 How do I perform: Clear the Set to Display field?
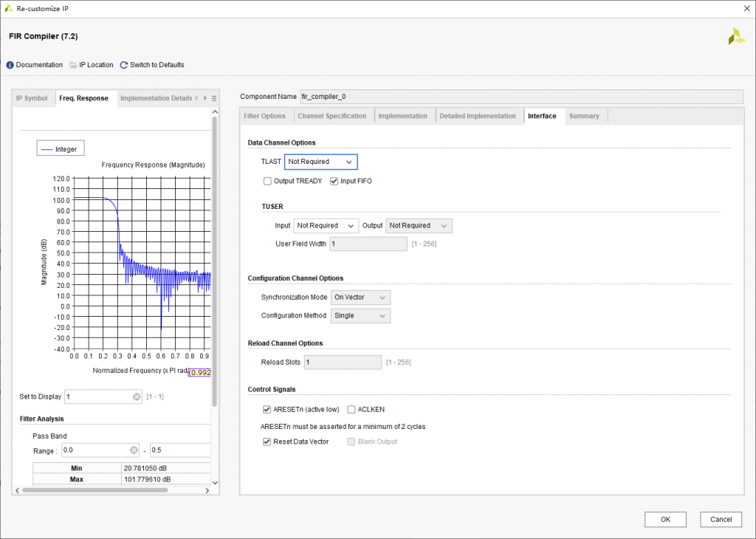137,396
